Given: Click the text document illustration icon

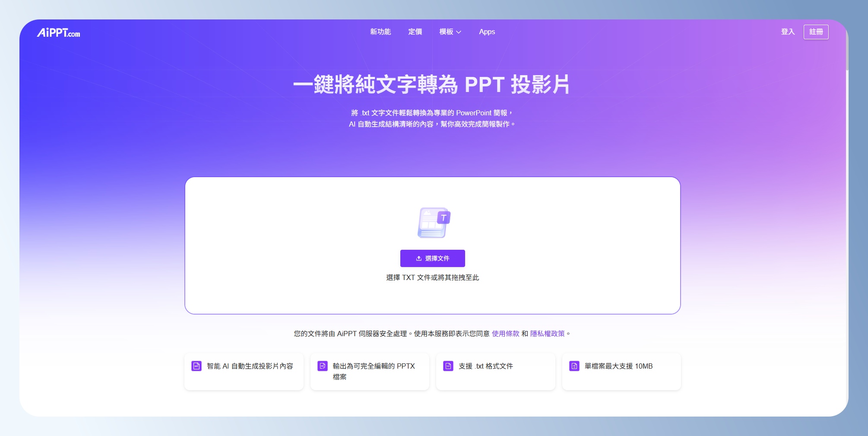Looking at the screenshot, I should click(433, 223).
